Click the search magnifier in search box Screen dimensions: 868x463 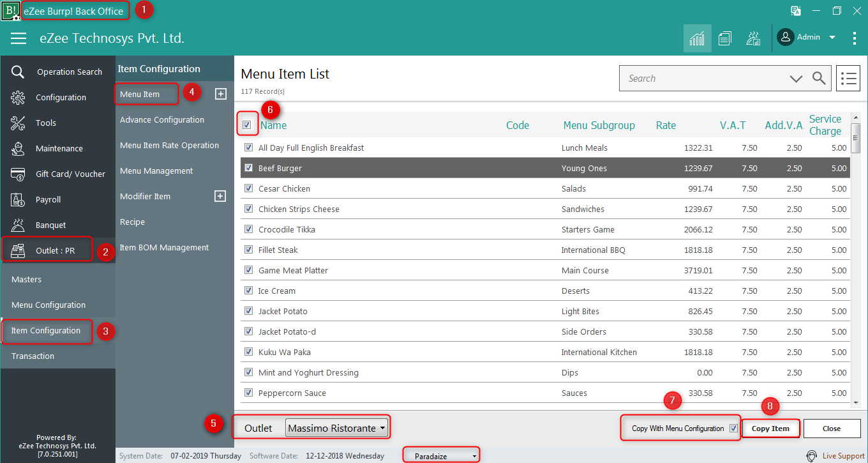[819, 79]
